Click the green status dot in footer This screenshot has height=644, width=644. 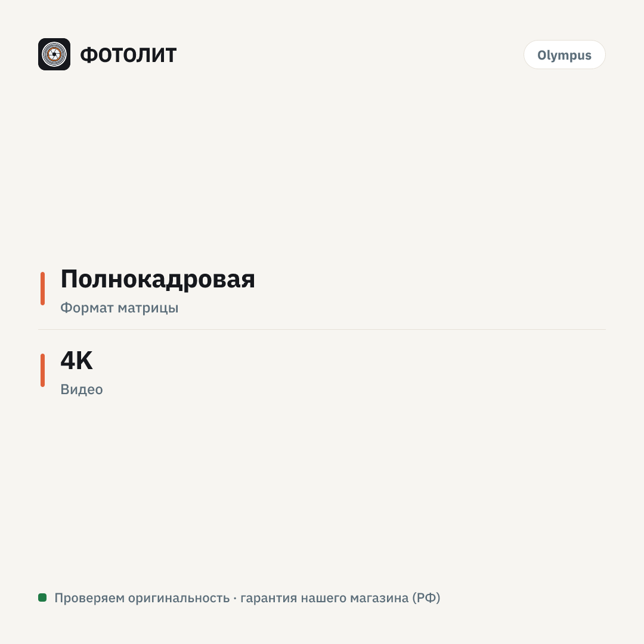point(42,597)
